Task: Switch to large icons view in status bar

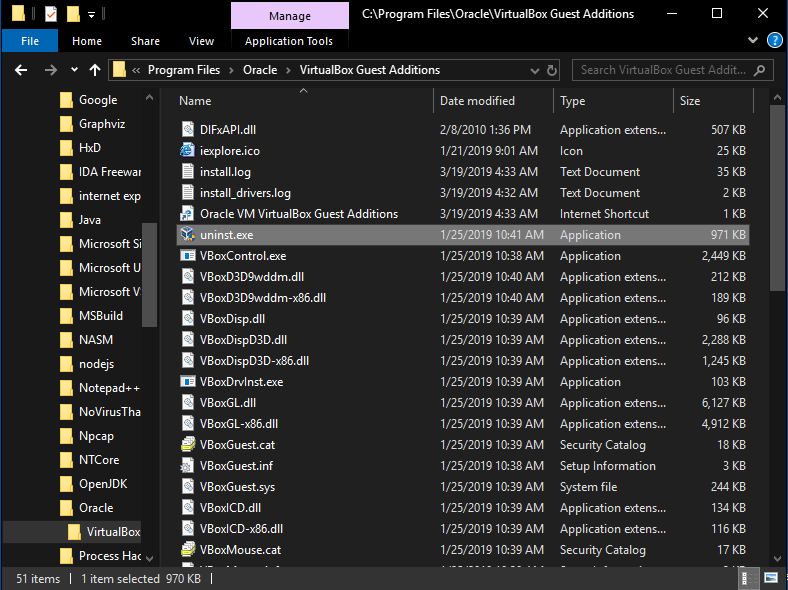Action: [770, 578]
